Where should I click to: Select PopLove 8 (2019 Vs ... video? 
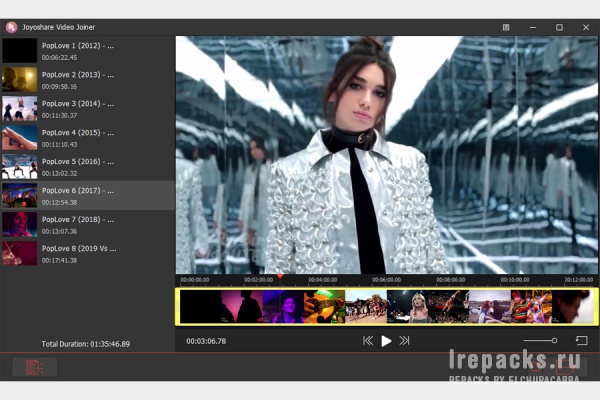[x=88, y=253]
